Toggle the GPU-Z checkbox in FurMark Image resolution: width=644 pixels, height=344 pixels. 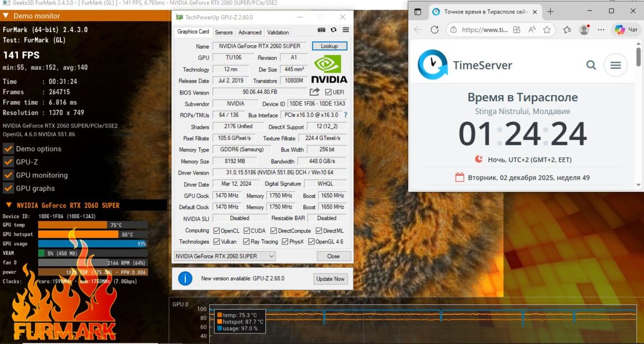coord(8,162)
